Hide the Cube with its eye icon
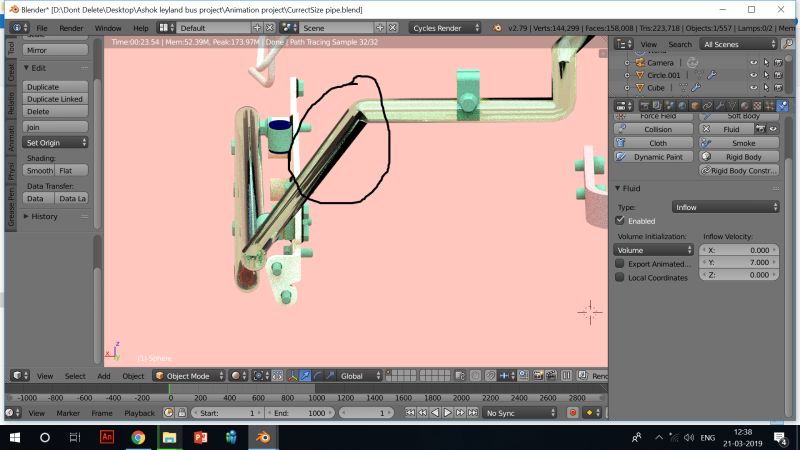The width and height of the screenshot is (800, 450). [x=754, y=88]
